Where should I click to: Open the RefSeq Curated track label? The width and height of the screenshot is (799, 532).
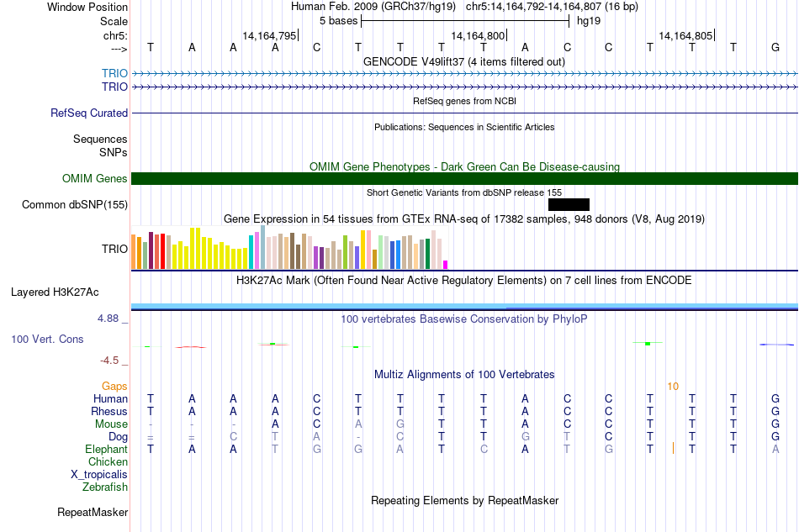[88, 113]
